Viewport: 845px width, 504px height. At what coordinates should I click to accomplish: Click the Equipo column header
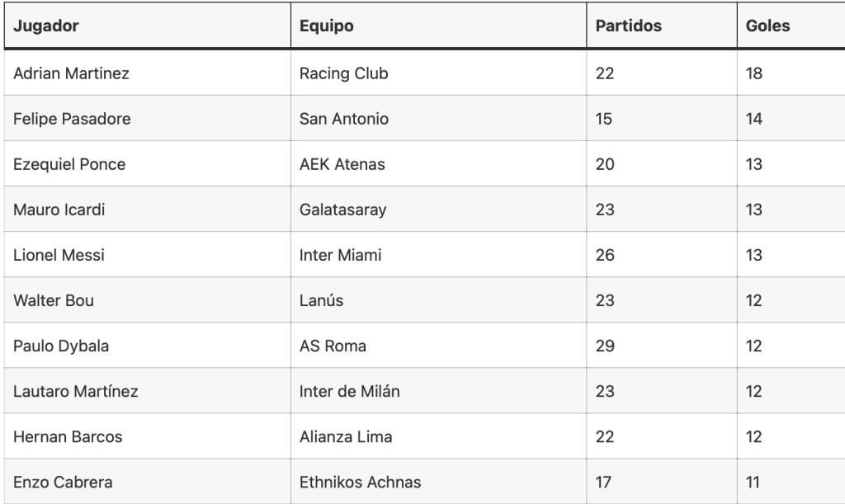point(439,26)
